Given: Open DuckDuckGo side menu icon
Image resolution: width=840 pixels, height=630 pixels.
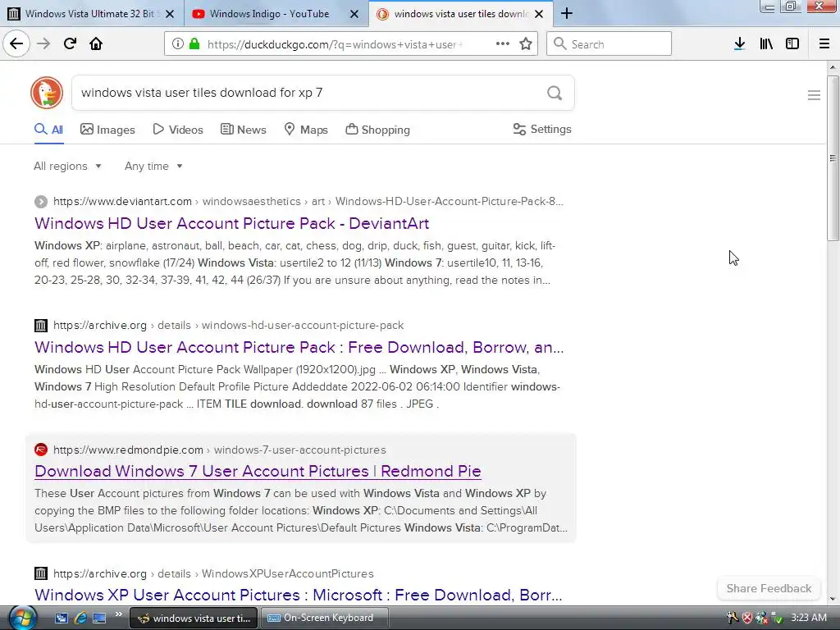Looking at the screenshot, I should 814,95.
